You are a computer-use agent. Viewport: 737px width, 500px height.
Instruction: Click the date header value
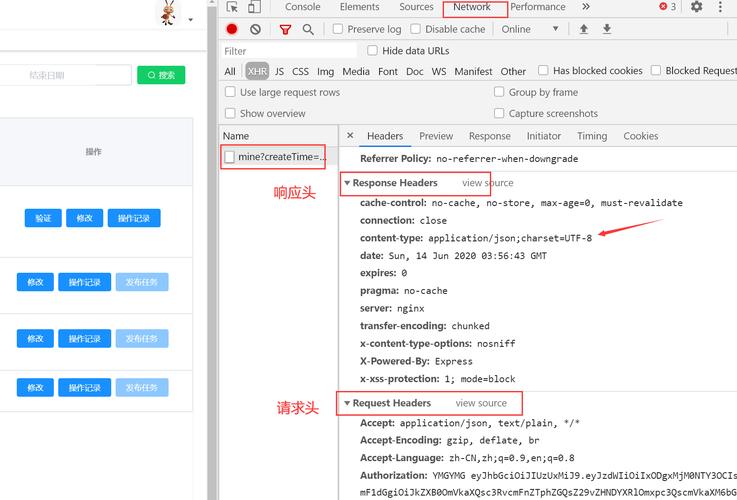click(x=468, y=256)
